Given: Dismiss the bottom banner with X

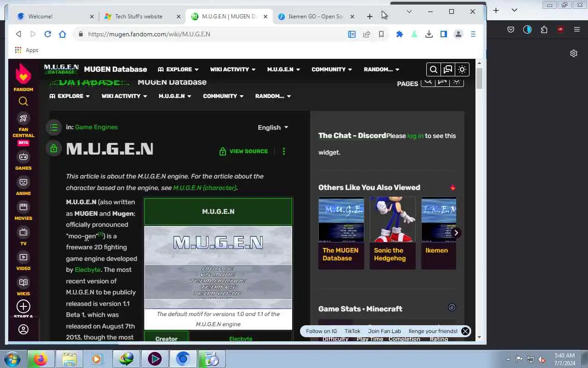Looking at the screenshot, I should pos(465,331).
